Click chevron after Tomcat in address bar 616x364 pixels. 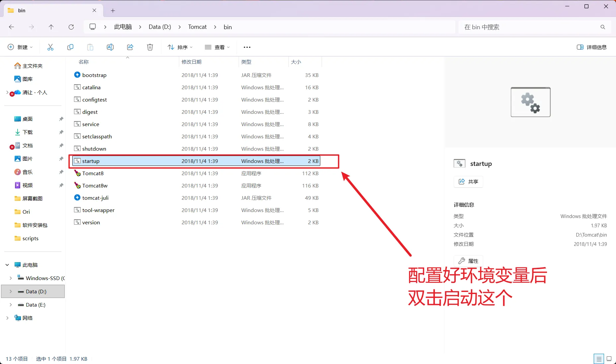tap(215, 27)
